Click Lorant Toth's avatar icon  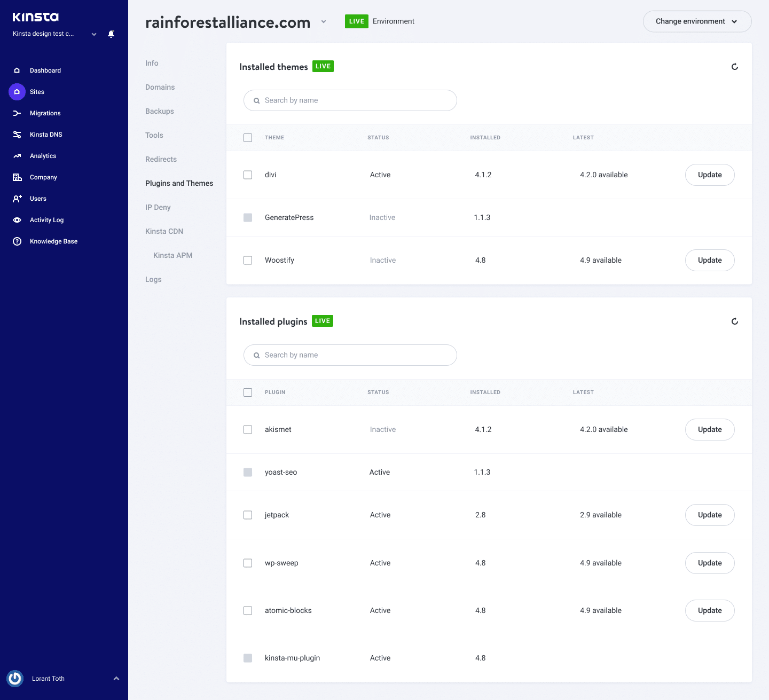click(15, 679)
